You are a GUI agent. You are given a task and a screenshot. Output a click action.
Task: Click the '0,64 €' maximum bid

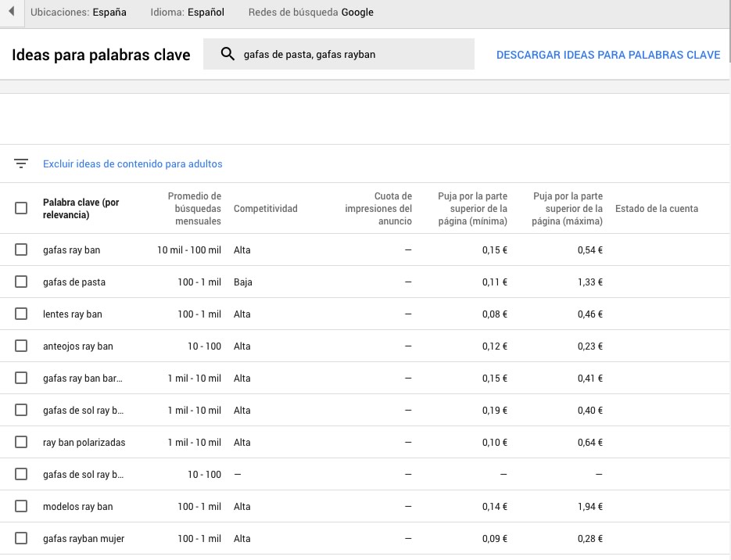pyautogui.click(x=589, y=443)
